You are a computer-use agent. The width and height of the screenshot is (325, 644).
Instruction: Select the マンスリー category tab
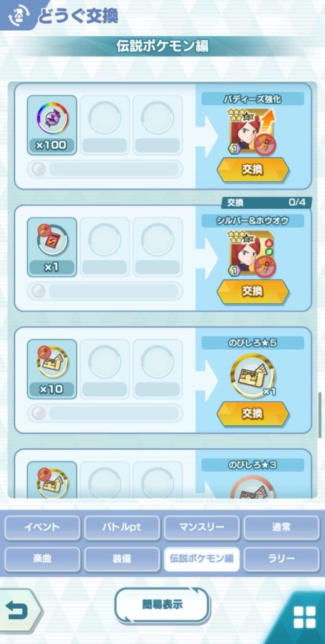pyautogui.click(x=202, y=528)
